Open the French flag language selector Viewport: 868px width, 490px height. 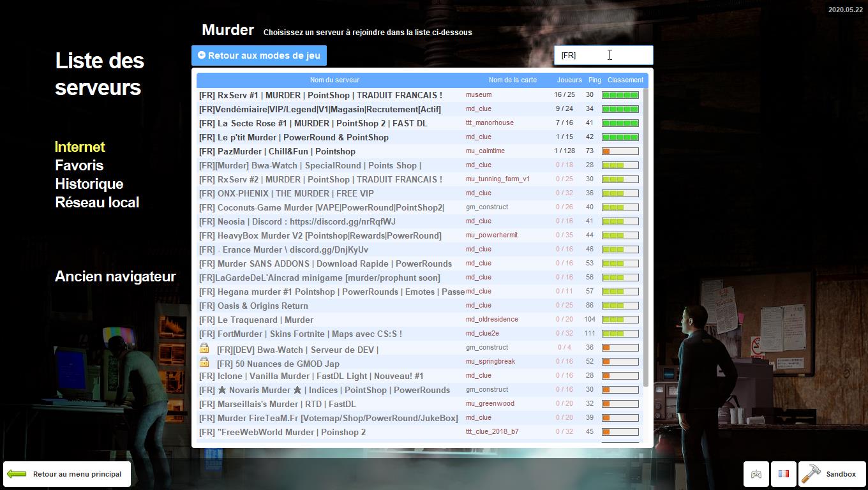783,474
